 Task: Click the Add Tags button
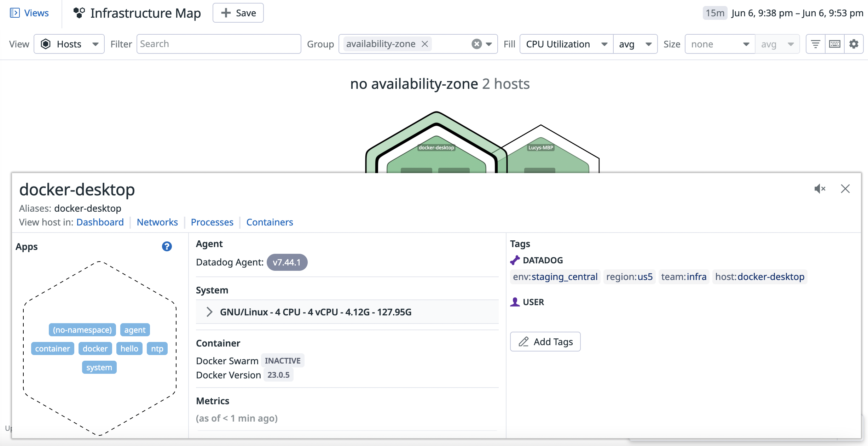click(545, 342)
